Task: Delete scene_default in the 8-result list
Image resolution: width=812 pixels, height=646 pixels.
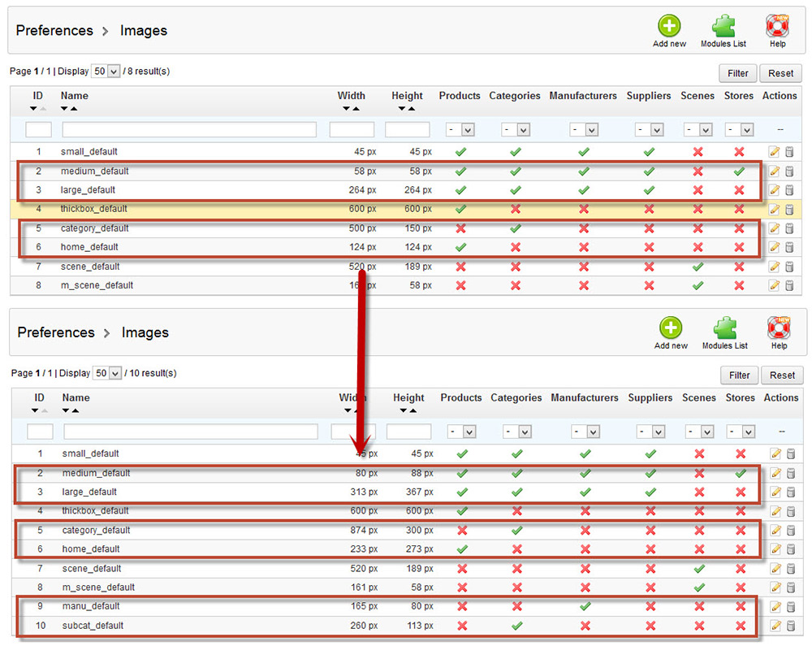Action: coord(790,267)
